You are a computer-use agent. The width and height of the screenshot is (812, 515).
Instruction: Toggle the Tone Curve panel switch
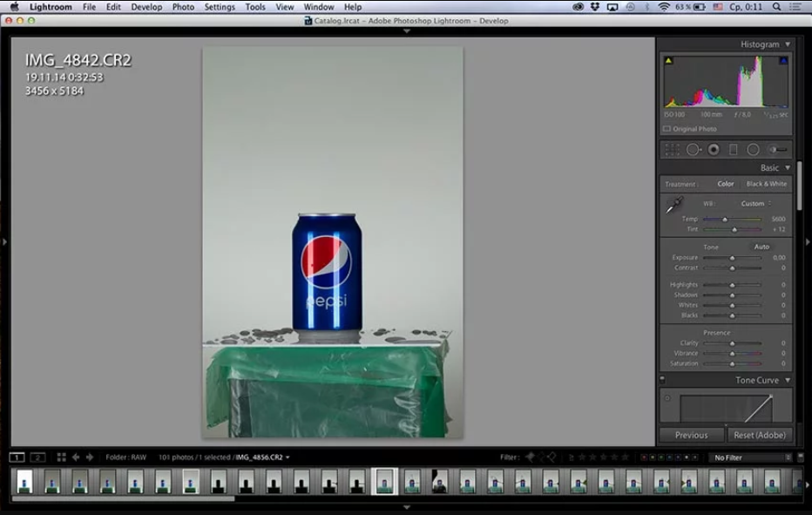point(662,380)
